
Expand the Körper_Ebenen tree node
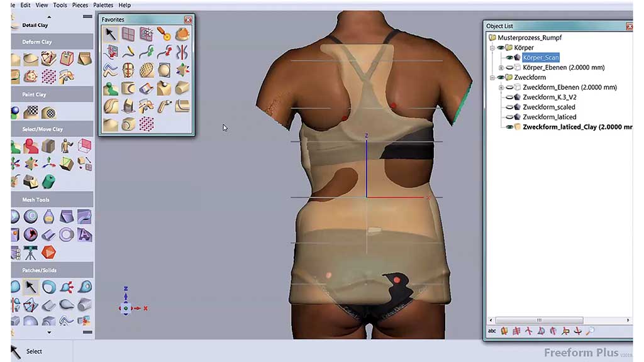[x=501, y=68]
